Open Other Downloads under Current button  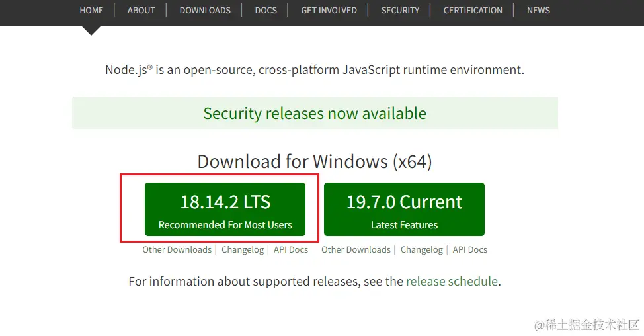click(x=356, y=250)
